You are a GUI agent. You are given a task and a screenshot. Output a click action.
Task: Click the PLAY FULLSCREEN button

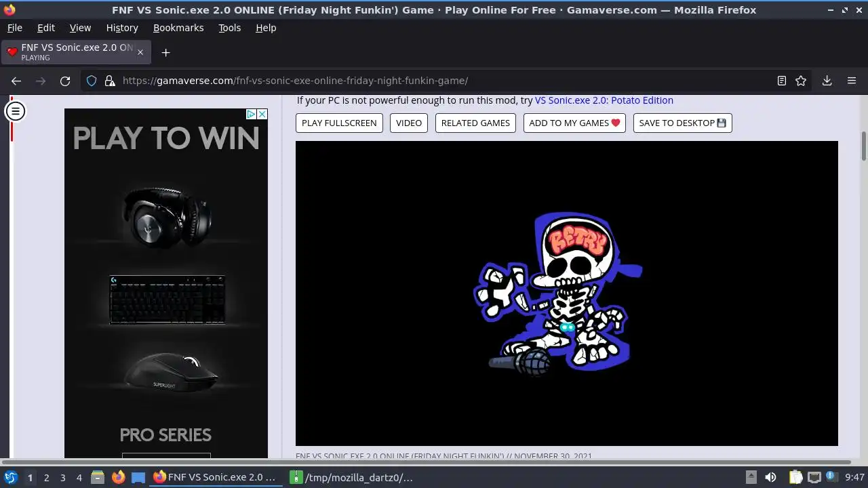point(339,123)
